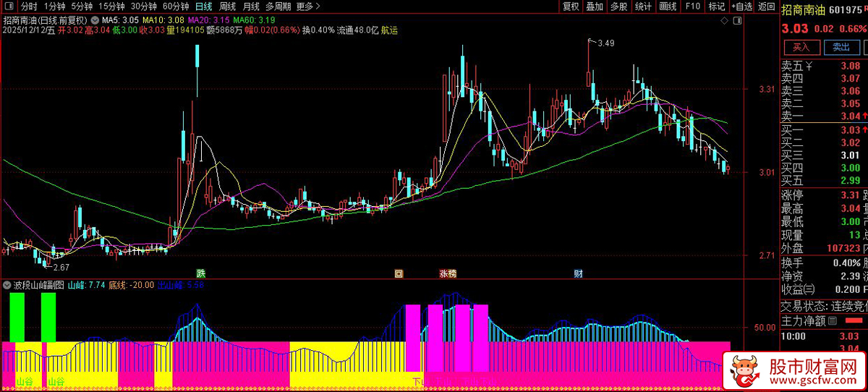Click the '回' event marker icon
The width and height of the screenshot is (868, 392).
click(398, 274)
